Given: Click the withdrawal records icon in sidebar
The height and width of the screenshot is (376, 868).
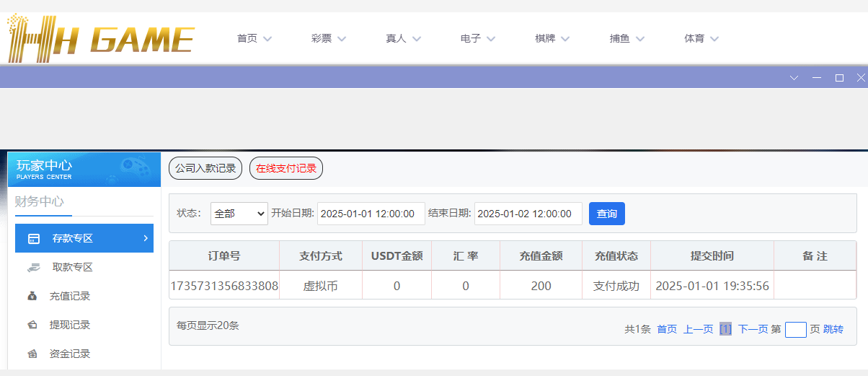Looking at the screenshot, I should tap(32, 325).
